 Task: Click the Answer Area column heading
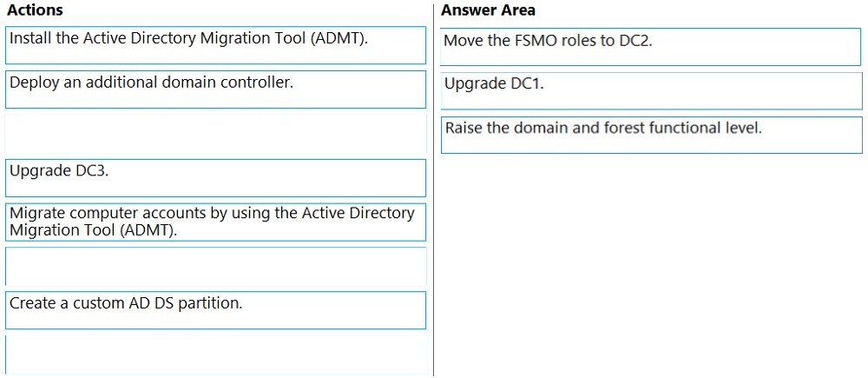(x=488, y=10)
